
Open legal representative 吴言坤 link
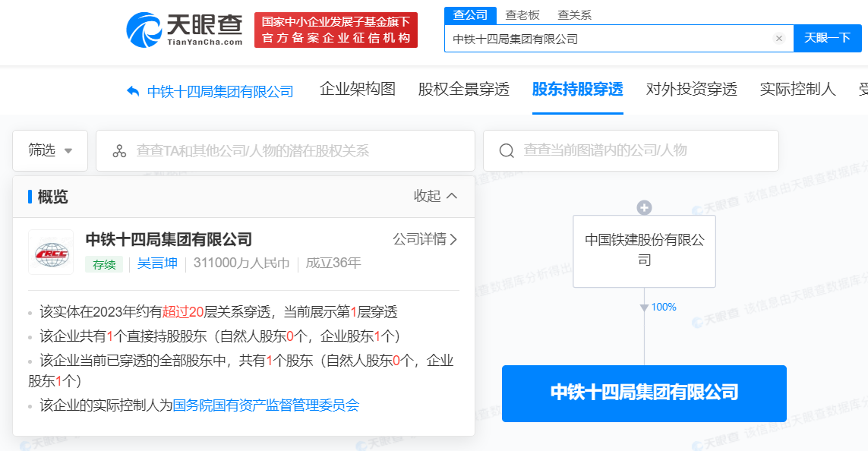point(157,263)
